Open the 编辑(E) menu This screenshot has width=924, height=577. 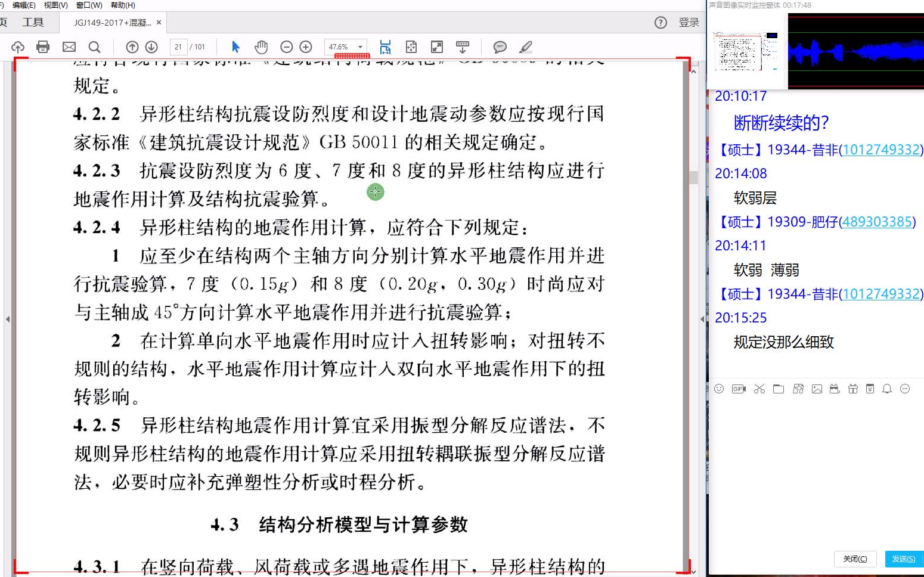coord(24,5)
